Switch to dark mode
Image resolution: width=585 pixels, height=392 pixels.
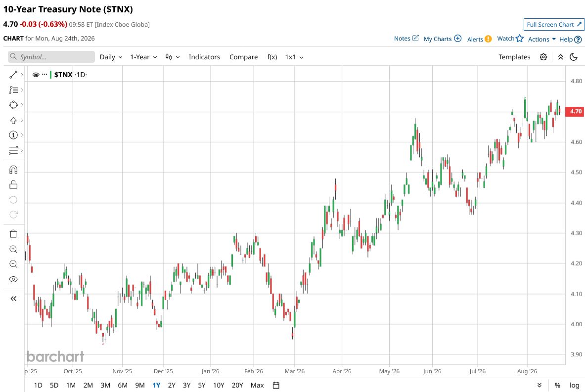pyautogui.click(x=574, y=57)
